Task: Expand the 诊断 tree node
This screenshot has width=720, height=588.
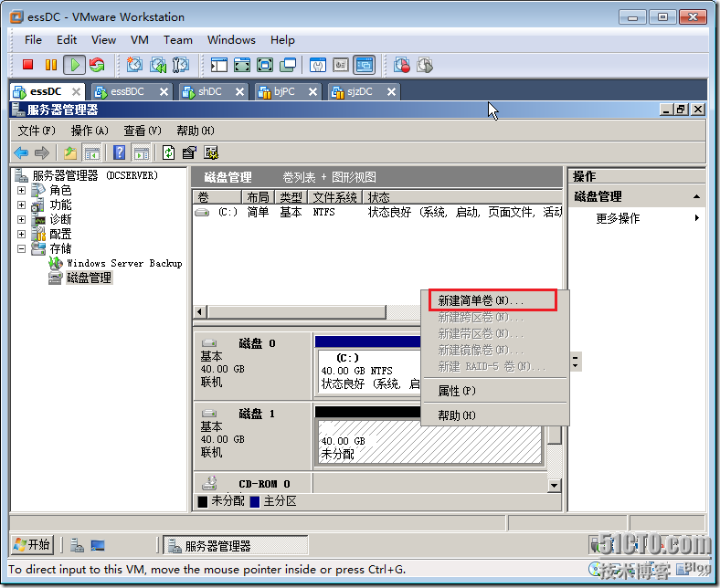Action: [22, 219]
